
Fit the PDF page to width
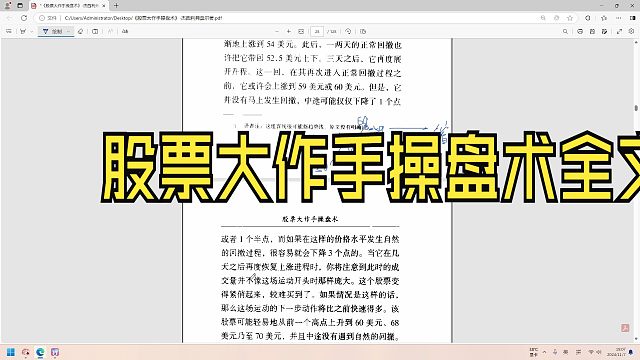coord(301,31)
